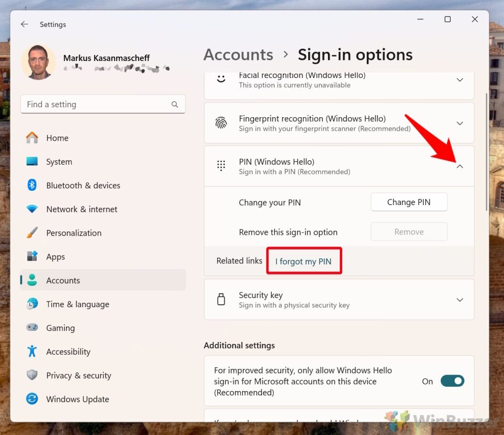
Task: Click "Change your PIN" label
Action: click(x=269, y=203)
